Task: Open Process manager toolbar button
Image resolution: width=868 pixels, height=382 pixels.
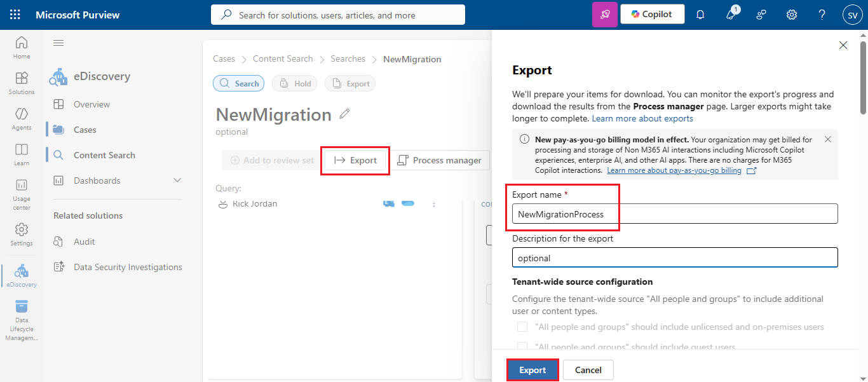Action: pyautogui.click(x=439, y=160)
